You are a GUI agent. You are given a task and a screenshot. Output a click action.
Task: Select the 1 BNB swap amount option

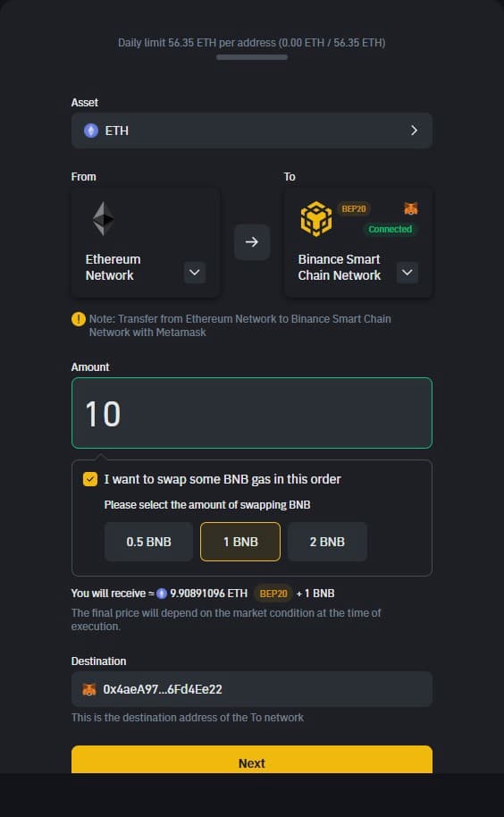click(240, 542)
